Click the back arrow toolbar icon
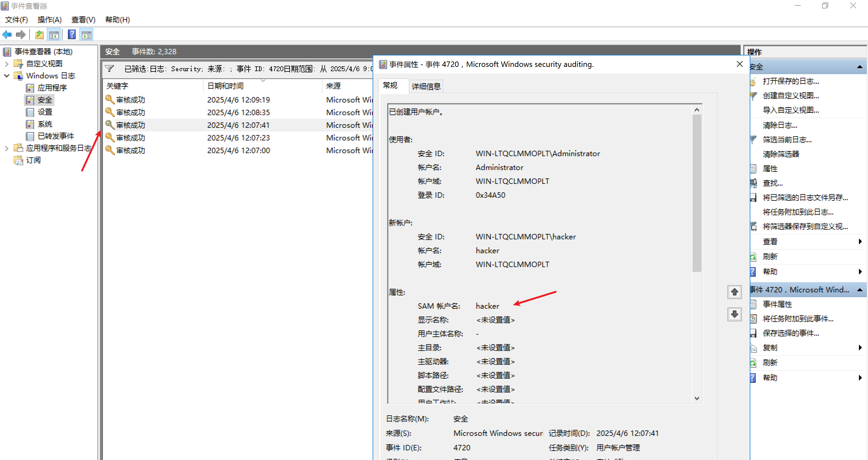 [7, 34]
